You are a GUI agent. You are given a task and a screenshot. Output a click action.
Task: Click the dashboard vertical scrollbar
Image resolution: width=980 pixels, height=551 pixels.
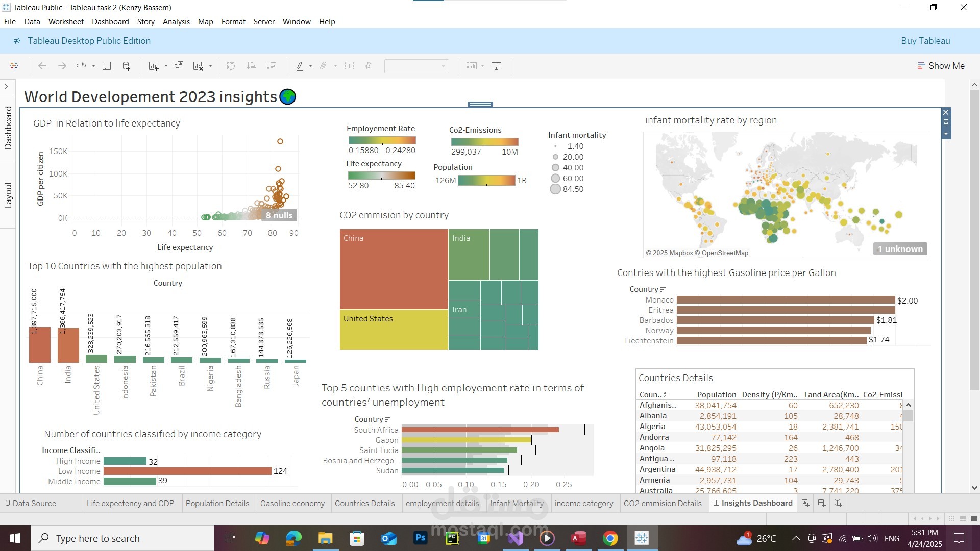974,240
